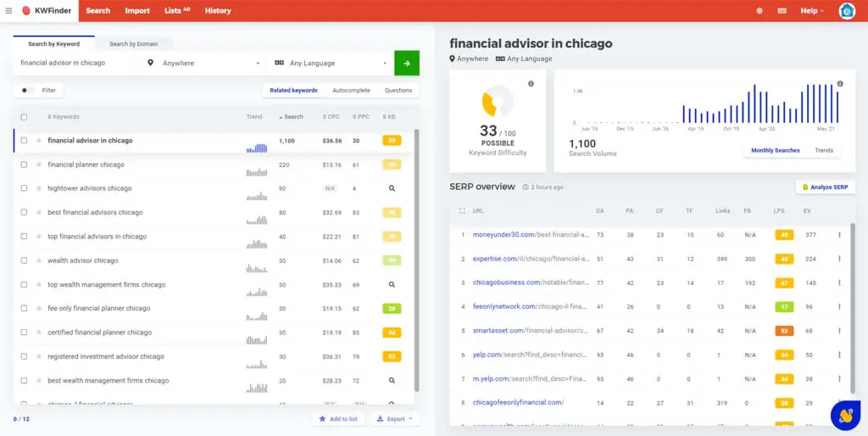Viewport: 868px width, 436px height.
Task: Switch to the Trends chart tab
Action: [824, 150]
